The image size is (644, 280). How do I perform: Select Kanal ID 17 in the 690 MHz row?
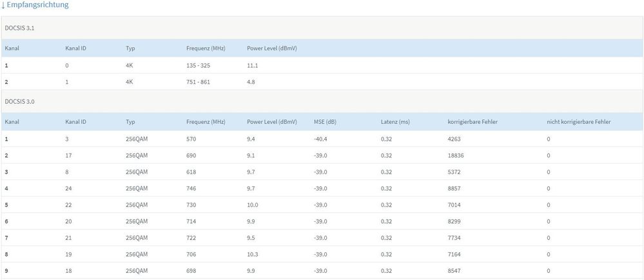68,155
